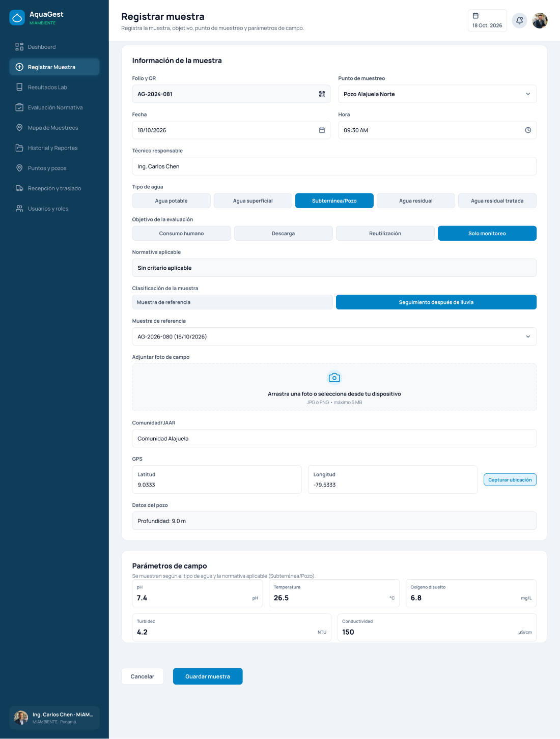Screen dimensions: 560x739
Task: Open the user avatar in top right
Action: coord(540,20)
